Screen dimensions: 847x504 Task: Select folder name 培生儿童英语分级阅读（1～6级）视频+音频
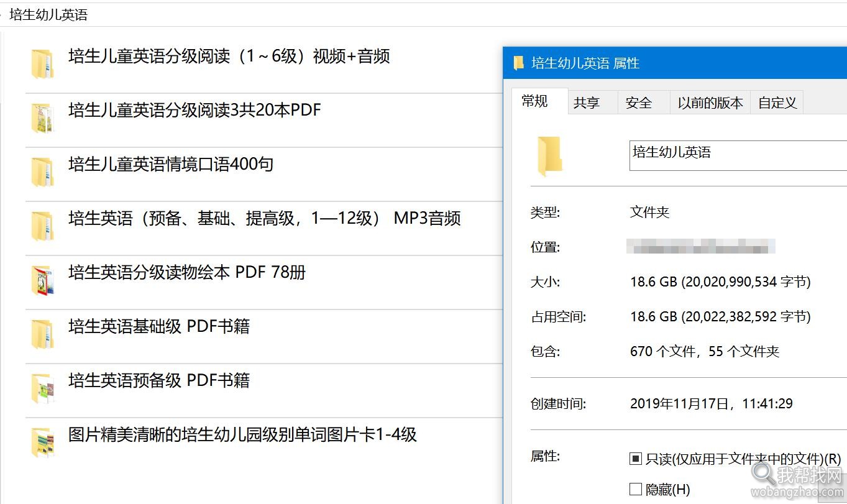click(x=229, y=57)
